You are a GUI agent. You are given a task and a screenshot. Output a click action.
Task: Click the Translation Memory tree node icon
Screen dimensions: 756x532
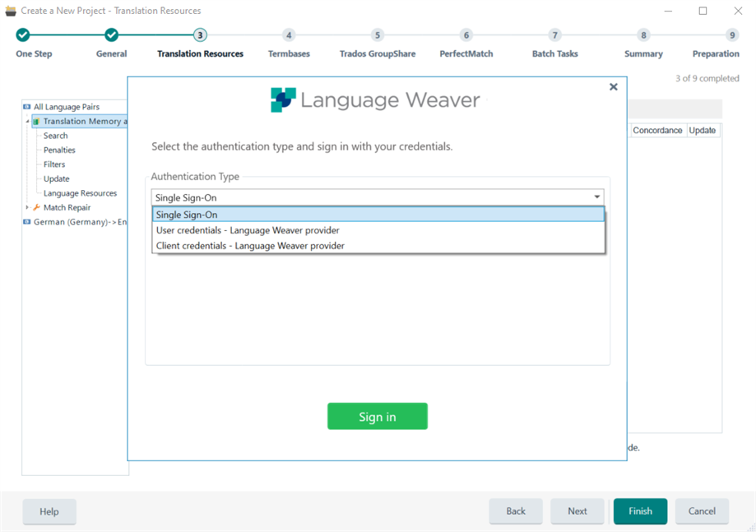point(36,122)
